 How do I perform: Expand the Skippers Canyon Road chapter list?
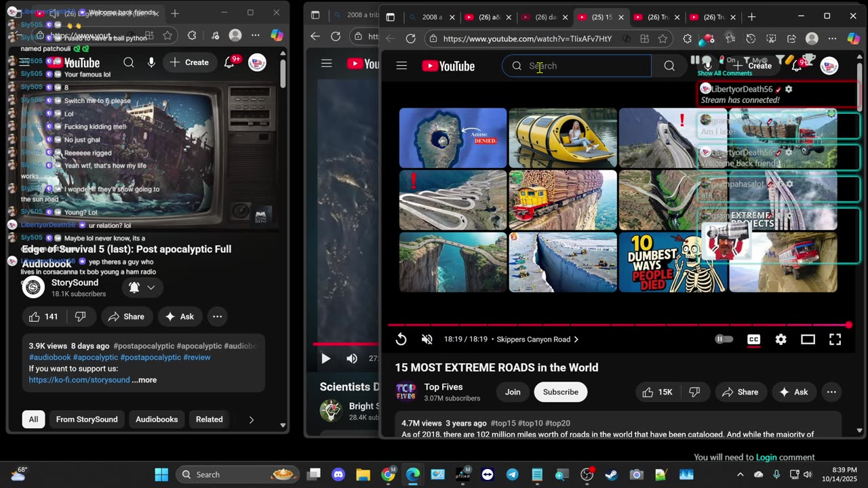click(538, 340)
